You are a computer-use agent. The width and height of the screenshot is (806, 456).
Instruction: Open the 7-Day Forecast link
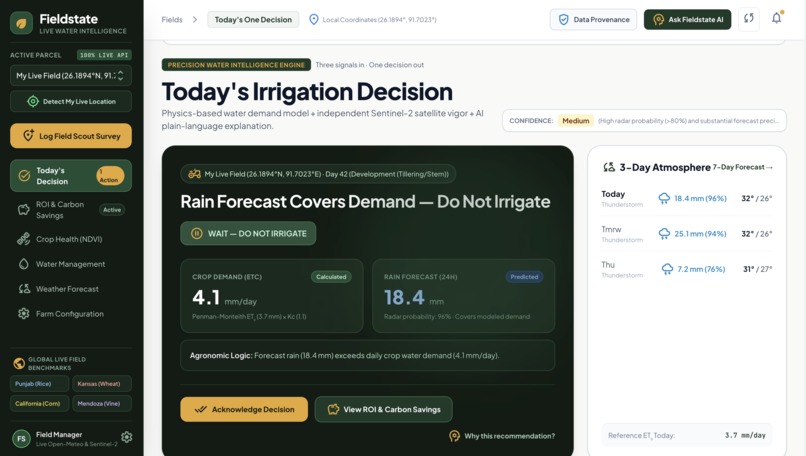pos(743,167)
